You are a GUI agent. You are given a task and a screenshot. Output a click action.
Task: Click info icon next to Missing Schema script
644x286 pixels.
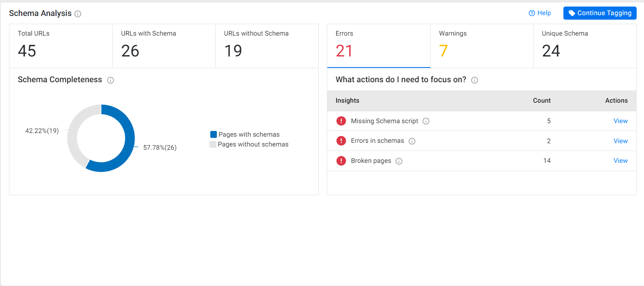tap(426, 121)
